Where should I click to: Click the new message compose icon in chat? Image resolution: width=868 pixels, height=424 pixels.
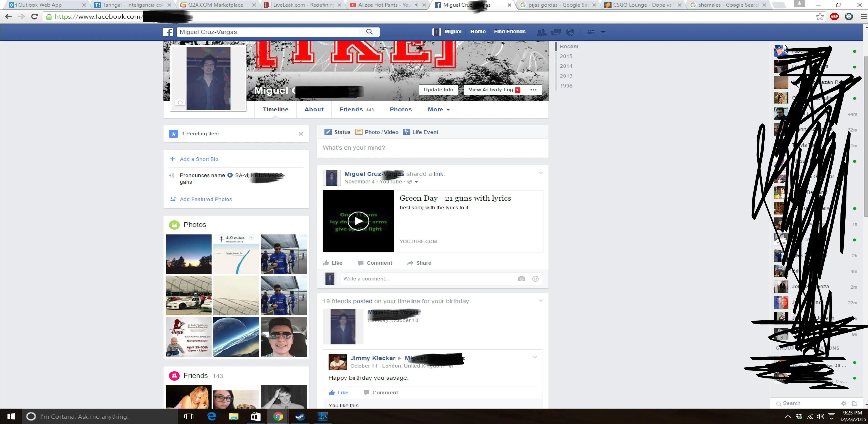tap(855, 403)
